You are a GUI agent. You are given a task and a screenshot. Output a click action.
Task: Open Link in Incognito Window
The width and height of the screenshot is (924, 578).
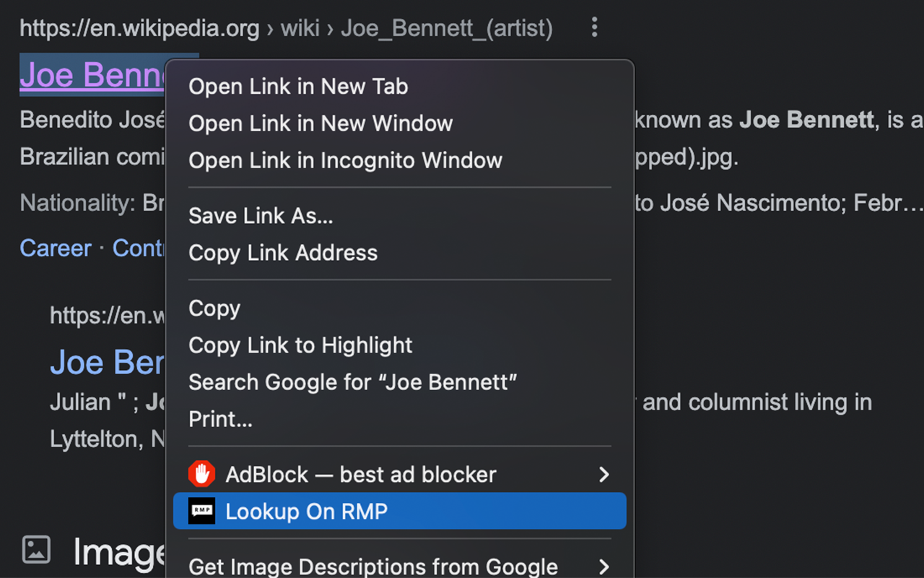(x=345, y=160)
